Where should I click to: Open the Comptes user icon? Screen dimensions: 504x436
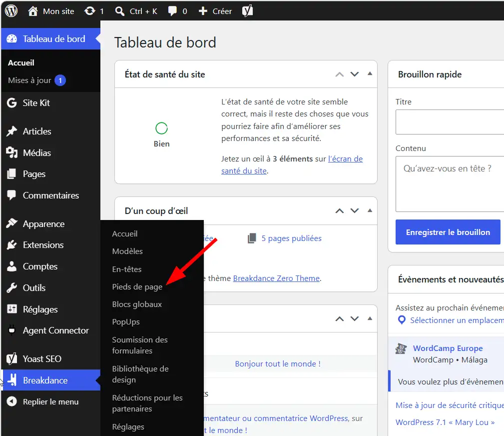12,266
